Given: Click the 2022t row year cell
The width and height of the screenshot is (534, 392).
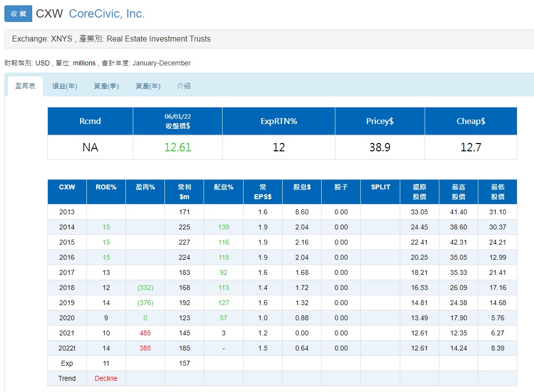Looking at the screenshot, I should click(x=67, y=348).
